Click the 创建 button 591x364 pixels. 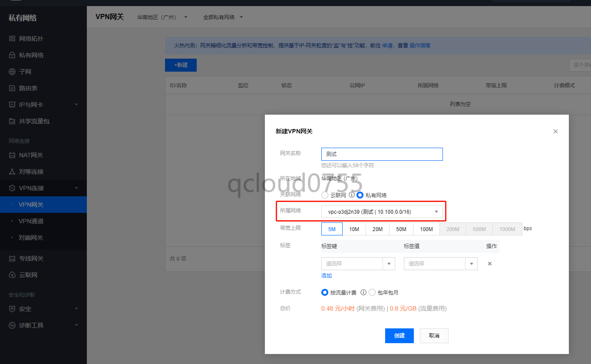tap(399, 335)
